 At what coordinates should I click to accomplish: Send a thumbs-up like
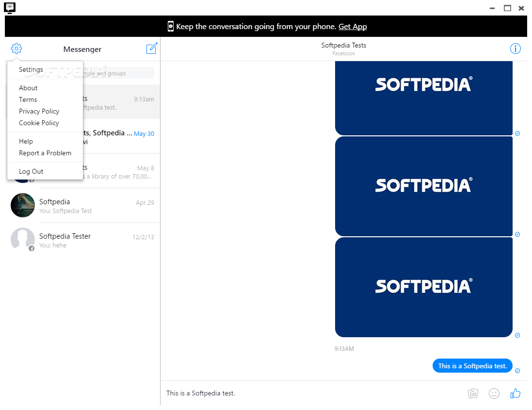point(515,393)
